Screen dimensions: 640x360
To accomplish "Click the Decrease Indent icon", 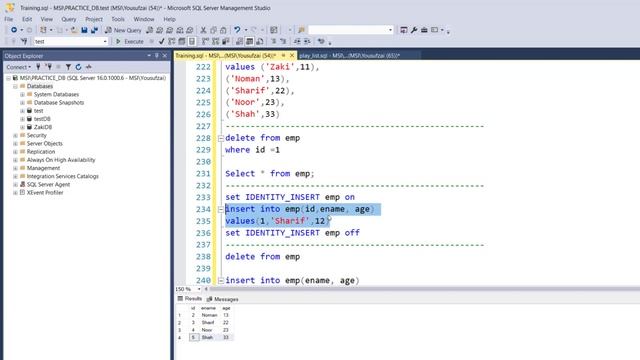I will (297, 41).
